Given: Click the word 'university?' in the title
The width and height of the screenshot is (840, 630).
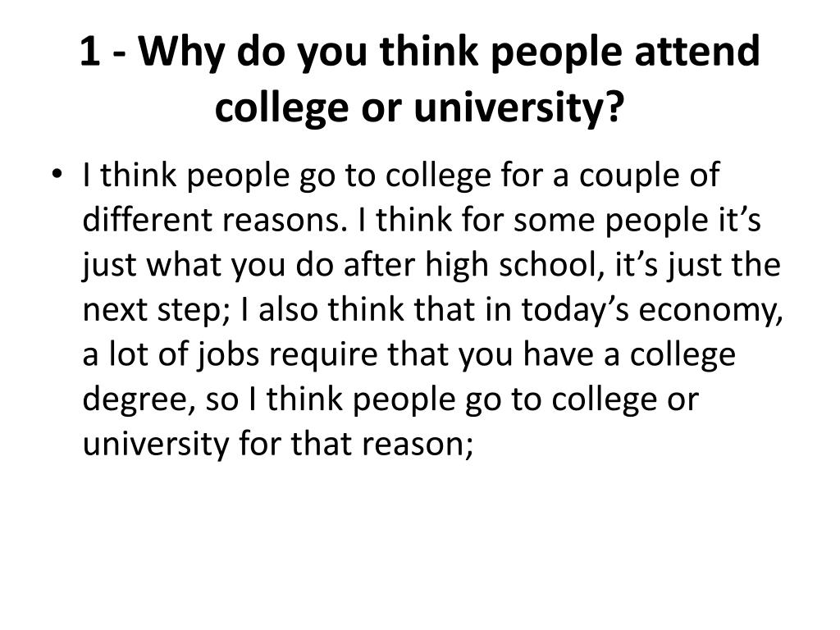Looking at the screenshot, I should [x=519, y=107].
